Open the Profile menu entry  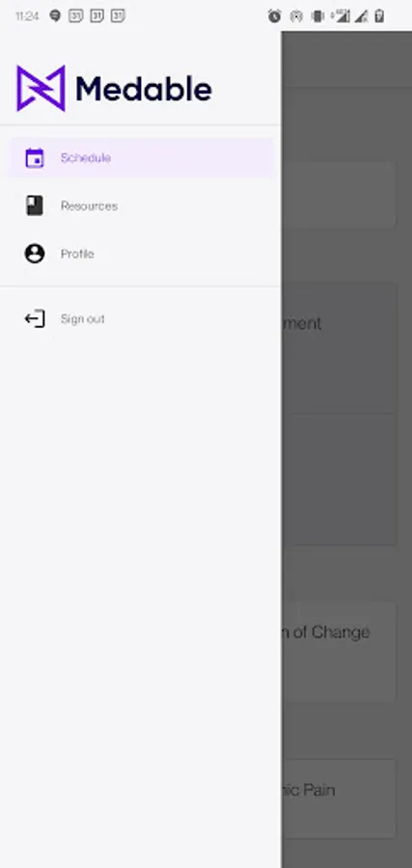(141, 254)
